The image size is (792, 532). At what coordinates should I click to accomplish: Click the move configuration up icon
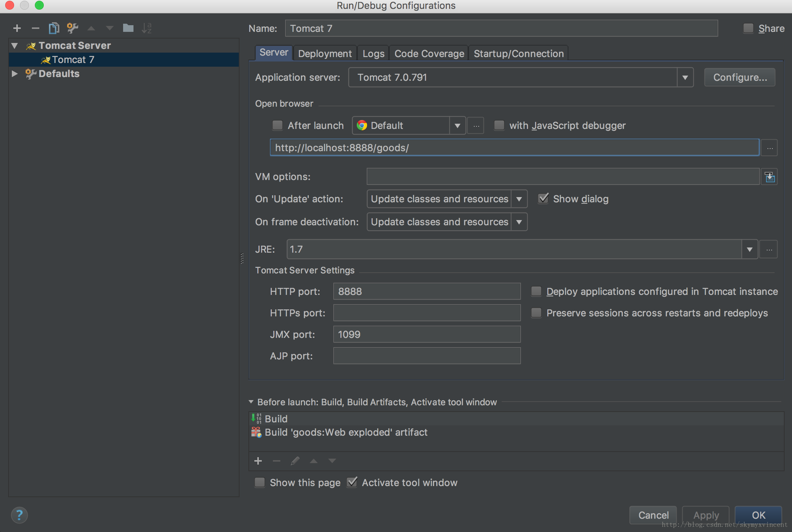click(92, 28)
